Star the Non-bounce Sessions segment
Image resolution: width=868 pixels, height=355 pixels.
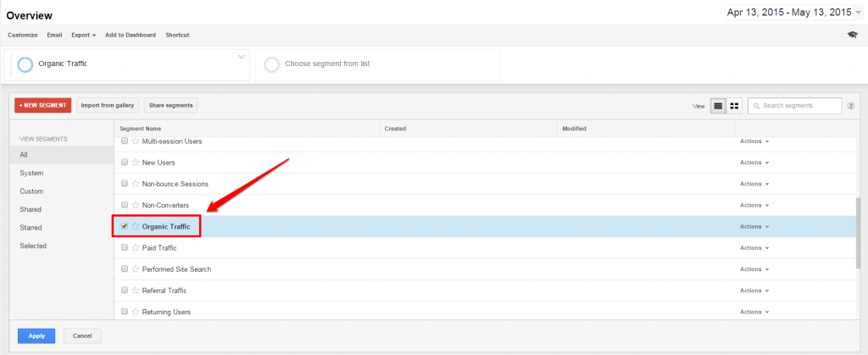point(135,184)
